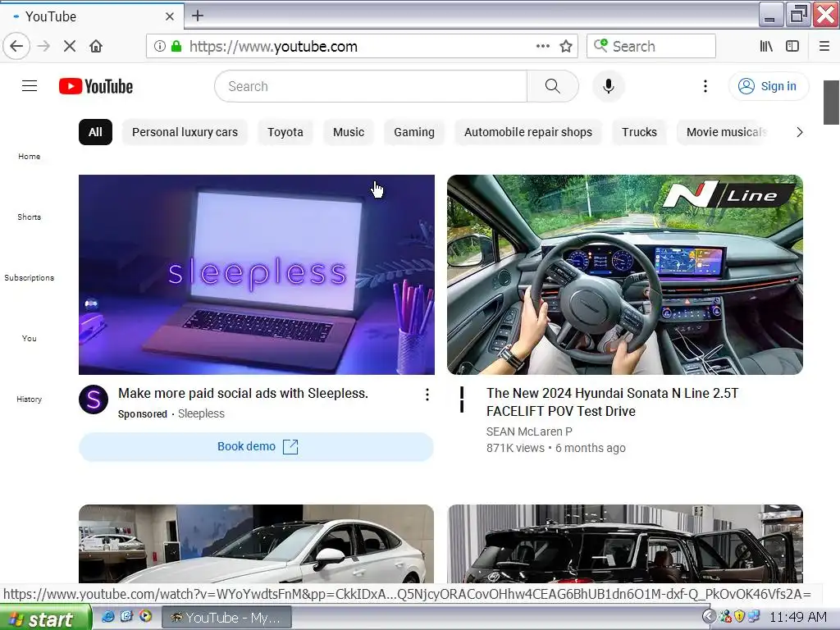Click the page vertical scrollbar thumb
Viewport: 840px width, 630px height.
pyautogui.click(x=831, y=102)
